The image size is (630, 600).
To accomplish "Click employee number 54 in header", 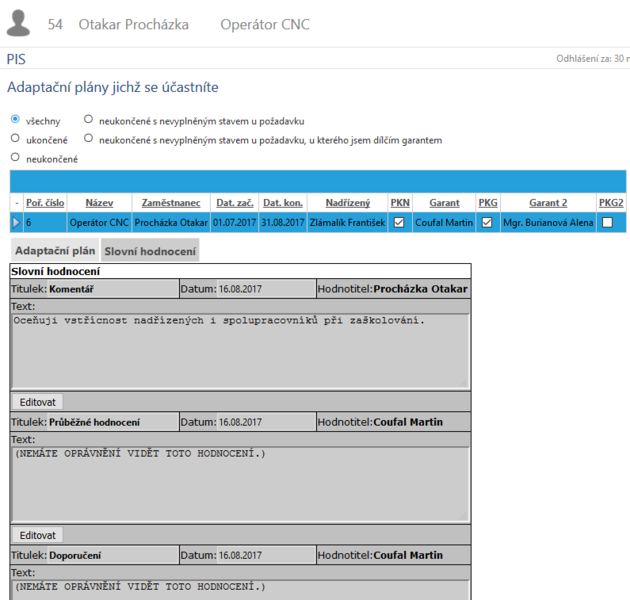I will click(55, 25).
